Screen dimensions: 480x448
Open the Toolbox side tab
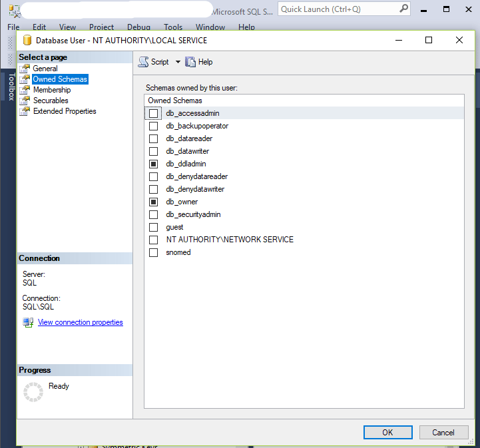coord(11,87)
